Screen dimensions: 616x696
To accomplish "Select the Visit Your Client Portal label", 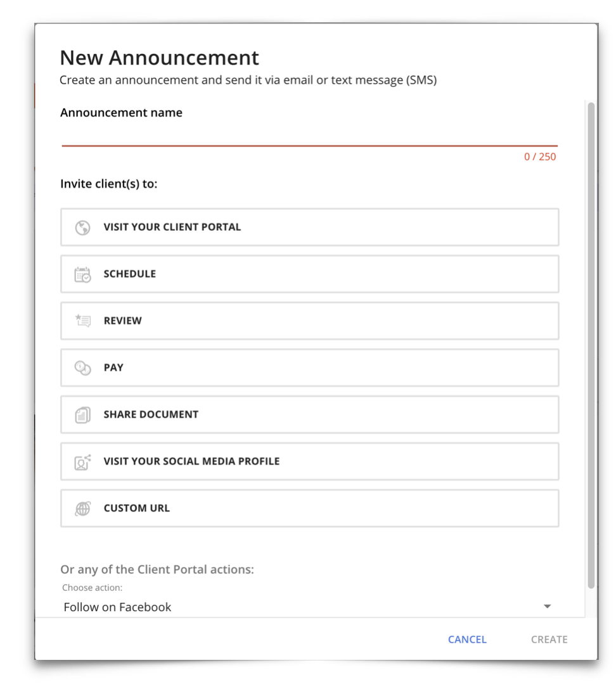I will [x=172, y=227].
